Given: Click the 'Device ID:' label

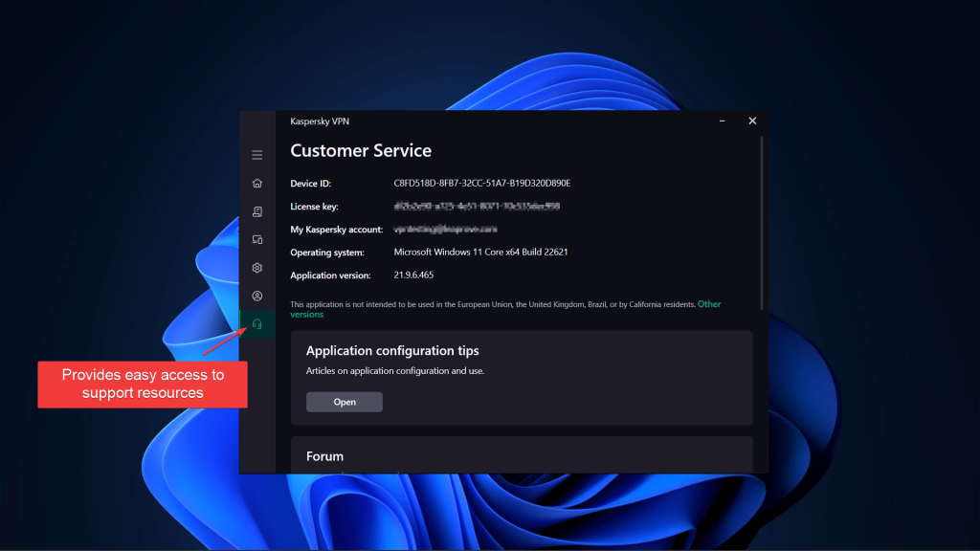Looking at the screenshot, I should pyautogui.click(x=311, y=184).
